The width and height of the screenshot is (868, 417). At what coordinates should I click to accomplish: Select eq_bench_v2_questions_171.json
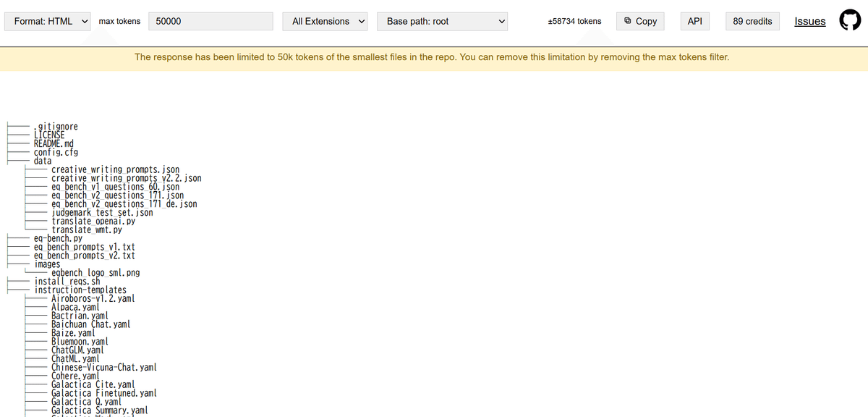click(x=118, y=195)
